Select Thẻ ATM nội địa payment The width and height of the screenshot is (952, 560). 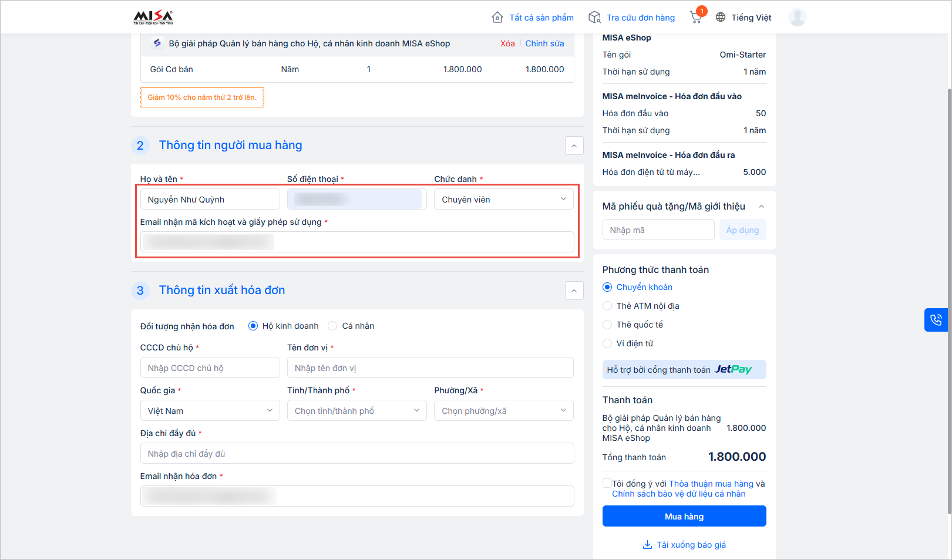coord(608,306)
